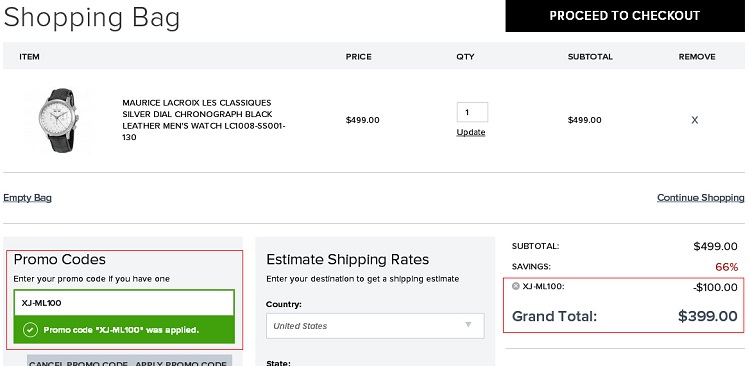
Task: Click the Empty Bag link
Action: pos(27,198)
